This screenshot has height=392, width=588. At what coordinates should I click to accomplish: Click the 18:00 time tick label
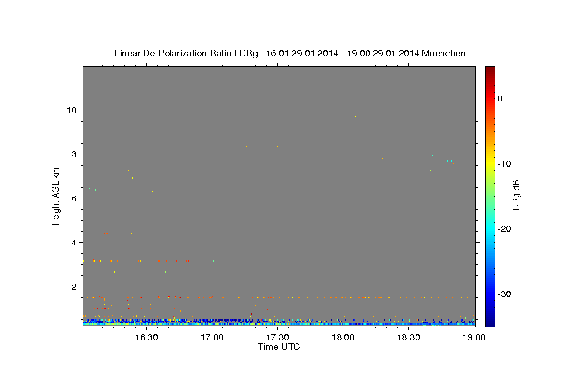(343, 337)
